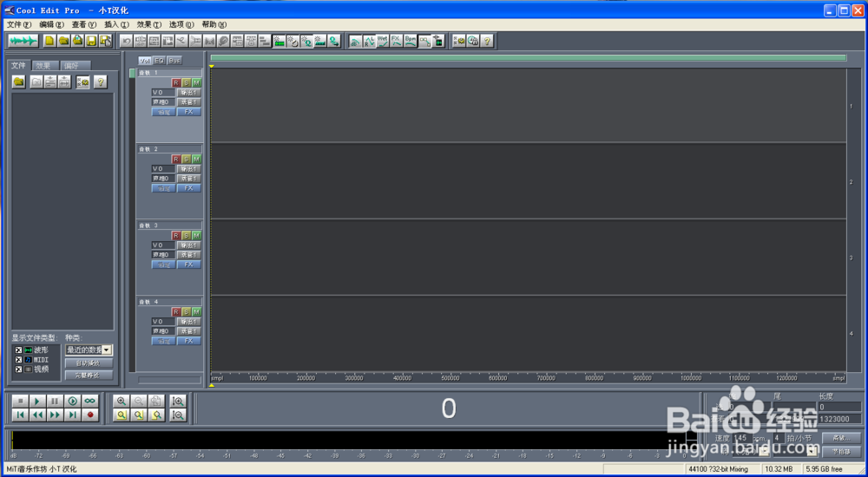Open the 效果 menu in the menu bar
Screen dimensions: 868x477
pos(149,24)
